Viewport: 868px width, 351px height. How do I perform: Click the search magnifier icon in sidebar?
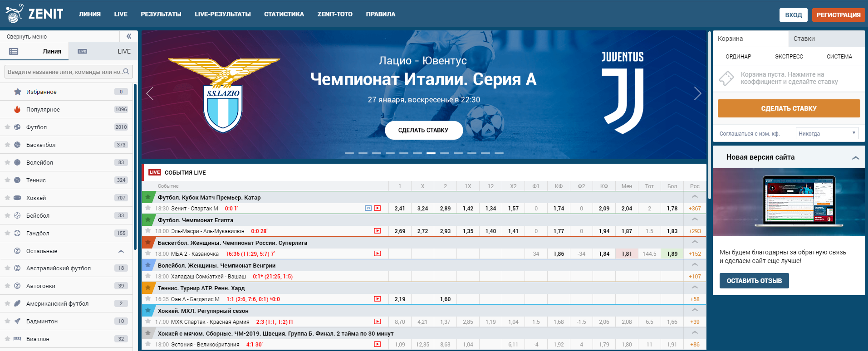click(127, 72)
